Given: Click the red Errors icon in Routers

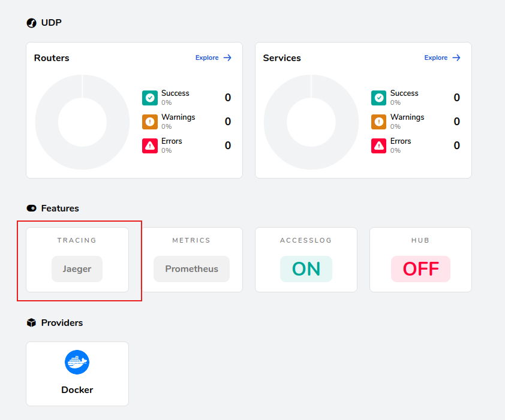Looking at the screenshot, I should pyautogui.click(x=149, y=146).
